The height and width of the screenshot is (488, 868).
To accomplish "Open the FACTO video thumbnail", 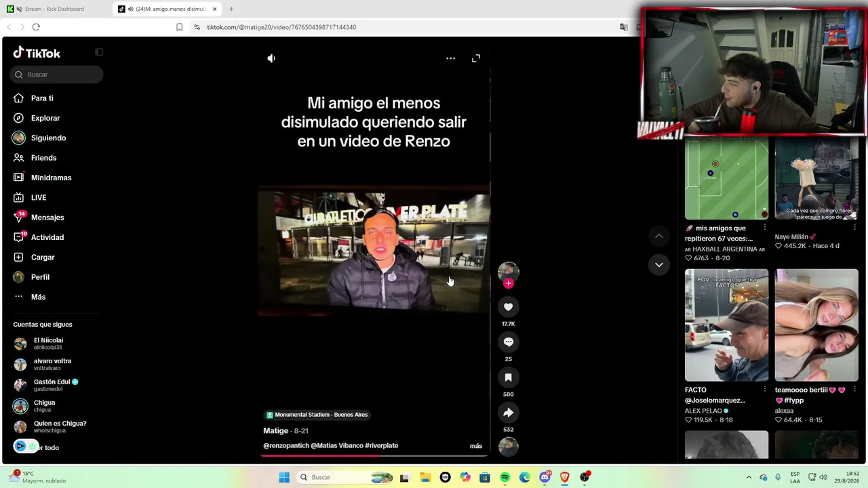I will click(726, 325).
